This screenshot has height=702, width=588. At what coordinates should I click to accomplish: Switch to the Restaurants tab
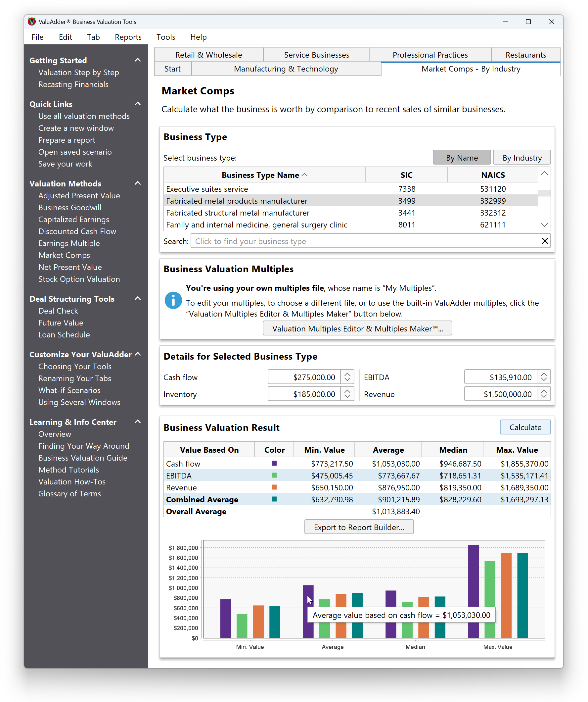click(525, 55)
